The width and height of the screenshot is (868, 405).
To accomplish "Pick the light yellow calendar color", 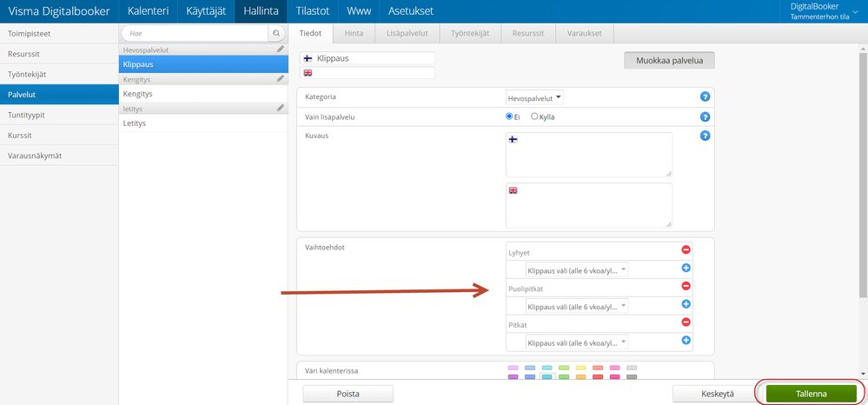I will point(580,368).
